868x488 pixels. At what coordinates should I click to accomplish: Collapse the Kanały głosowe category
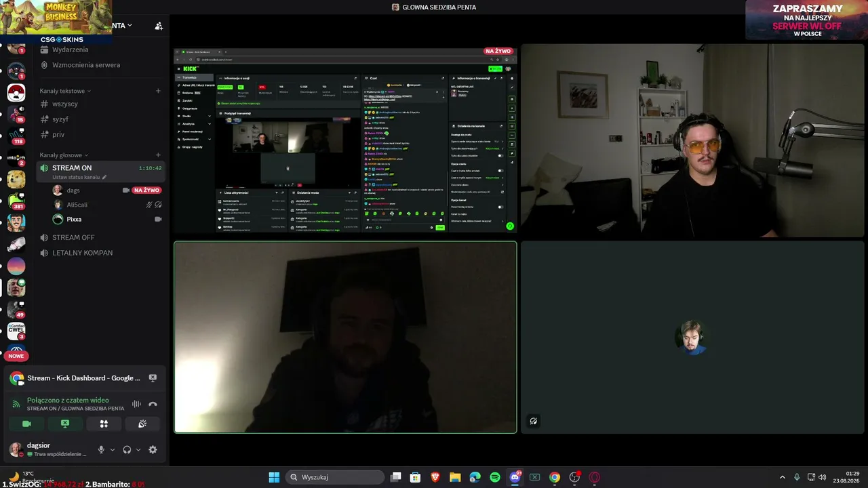click(64, 155)
